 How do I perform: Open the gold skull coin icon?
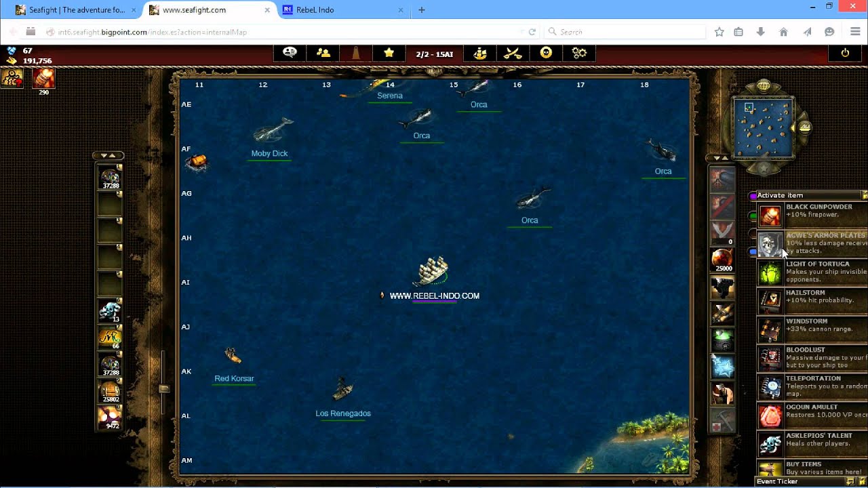546,53
